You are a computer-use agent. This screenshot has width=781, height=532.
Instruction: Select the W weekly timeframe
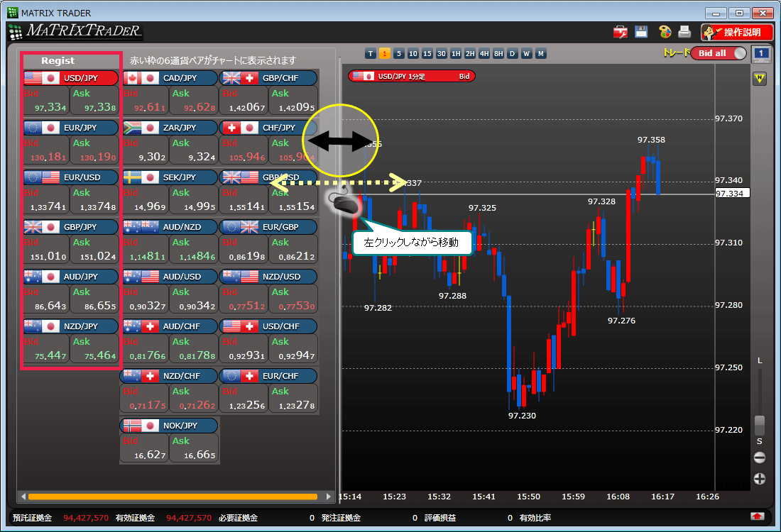pos(527,54)
